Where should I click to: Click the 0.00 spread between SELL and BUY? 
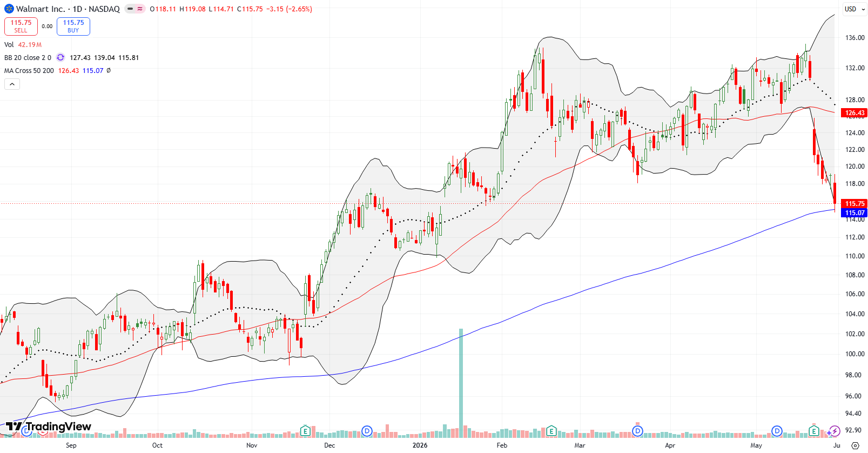coord(48,26)
